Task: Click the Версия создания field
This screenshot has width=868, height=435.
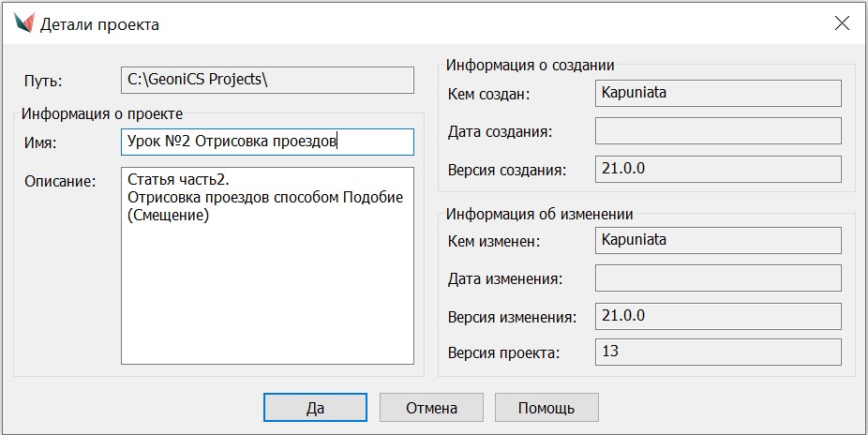Action: tap(718, 170)
